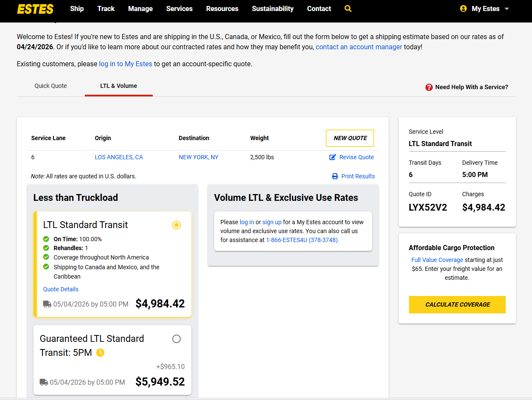Click the Delivery Time value 5:00 PM

coord(475,175)
